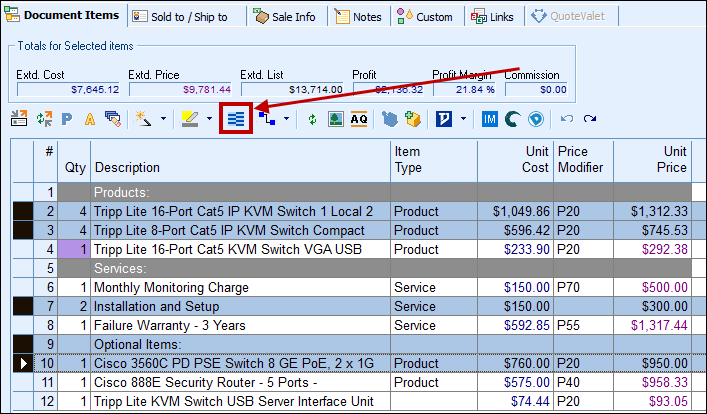This screenshot has width=707, height=414.
Task: Open dropdown arrow beside the highlighter icon
Action: (210, 119)
